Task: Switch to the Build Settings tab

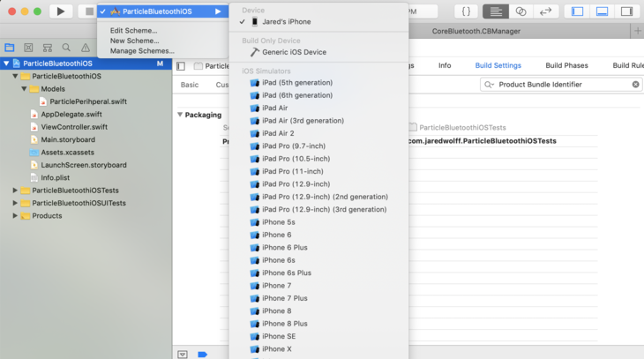Action: (x=498, y=65)
